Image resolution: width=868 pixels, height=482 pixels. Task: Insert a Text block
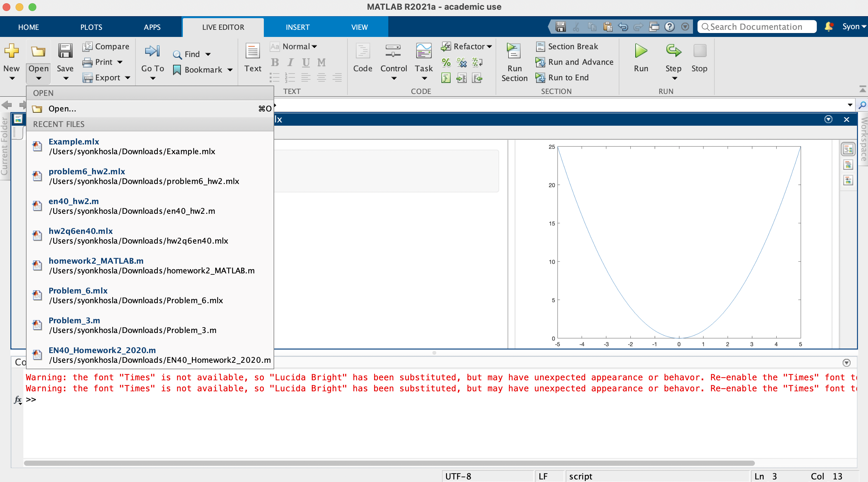[x=253, y=57]
